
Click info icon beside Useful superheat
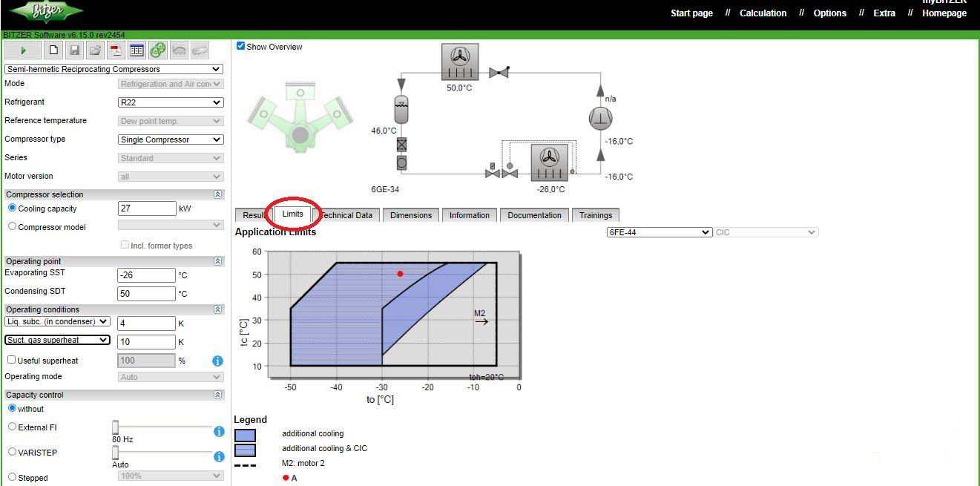[x=218, y=361]
